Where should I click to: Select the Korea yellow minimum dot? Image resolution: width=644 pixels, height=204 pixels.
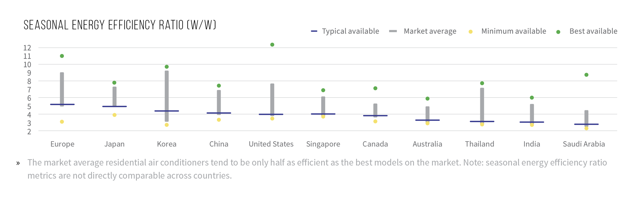tap(167, 125)
